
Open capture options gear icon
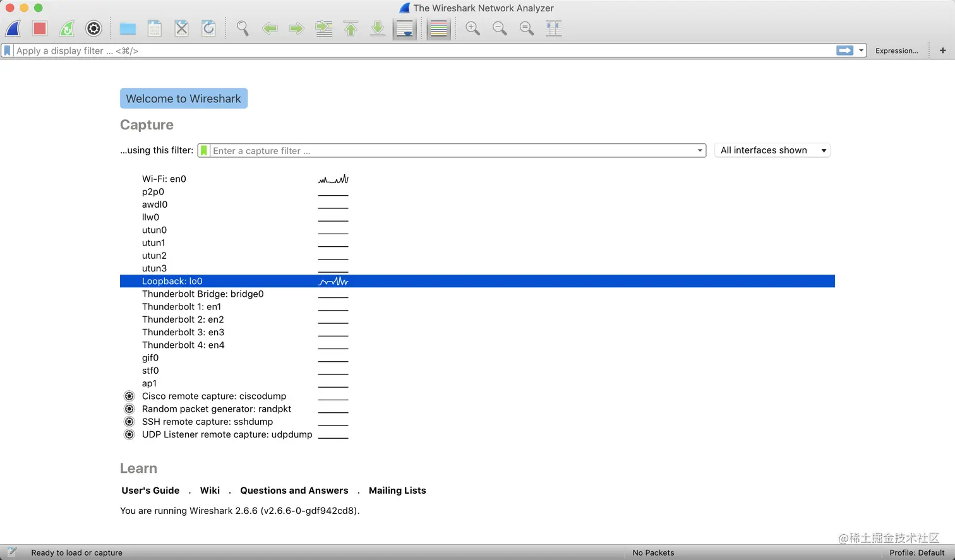coord(93,28)
